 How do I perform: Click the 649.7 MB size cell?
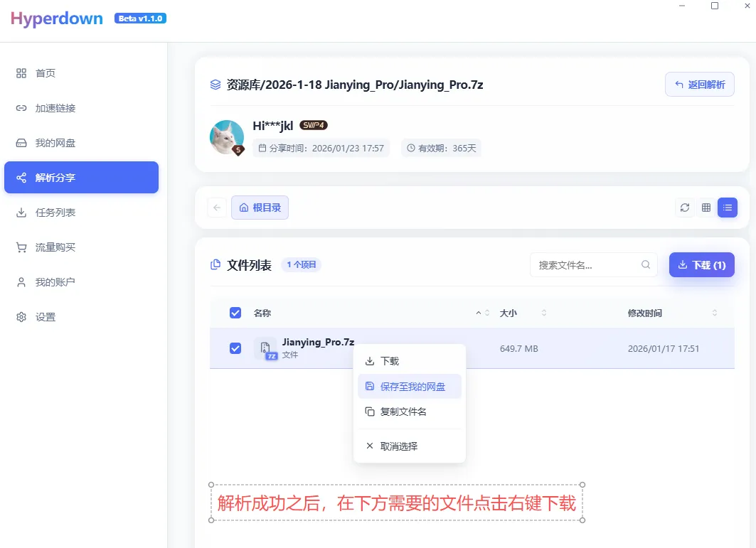(x=518, y=348)
